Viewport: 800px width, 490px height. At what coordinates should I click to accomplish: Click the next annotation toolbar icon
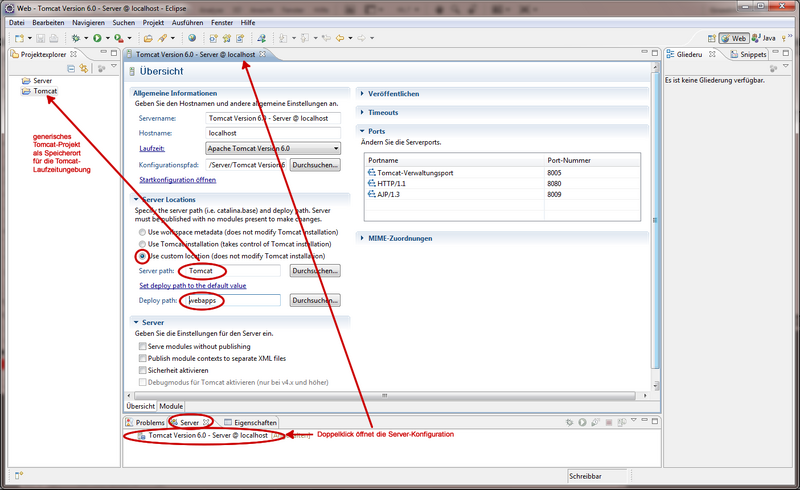click(283, 38)
